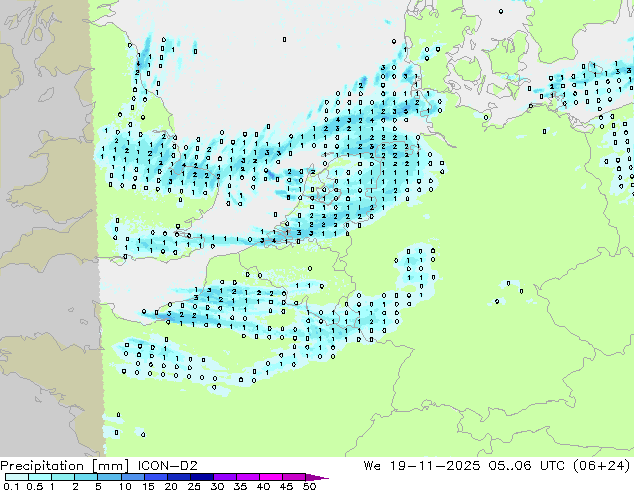Click the 'We 19-11-2025' date text

(x=422, y=466)
